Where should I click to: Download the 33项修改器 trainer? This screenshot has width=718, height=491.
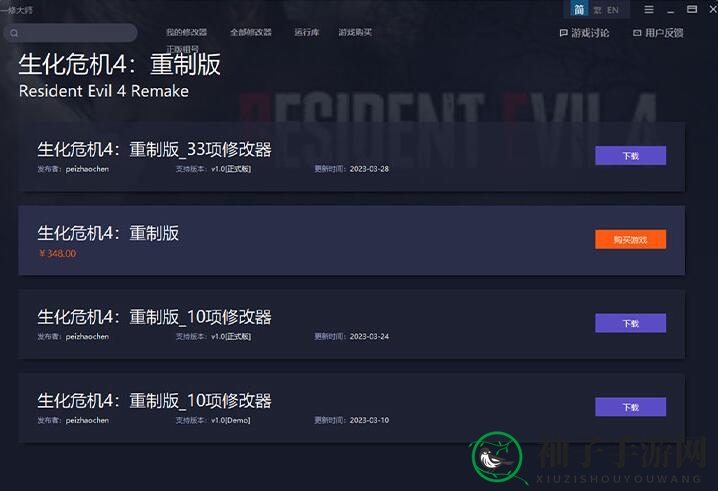point(631,156)
